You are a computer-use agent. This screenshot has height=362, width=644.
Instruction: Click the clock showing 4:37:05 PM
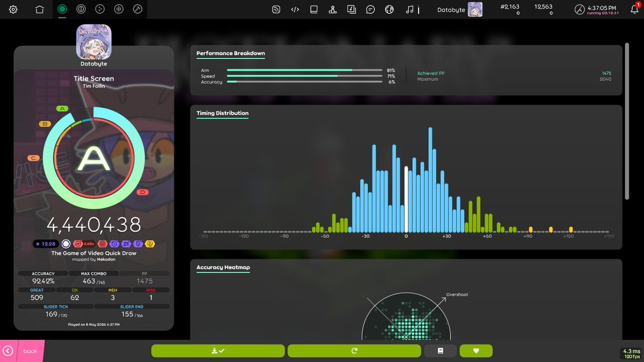[x=596, y=9]
